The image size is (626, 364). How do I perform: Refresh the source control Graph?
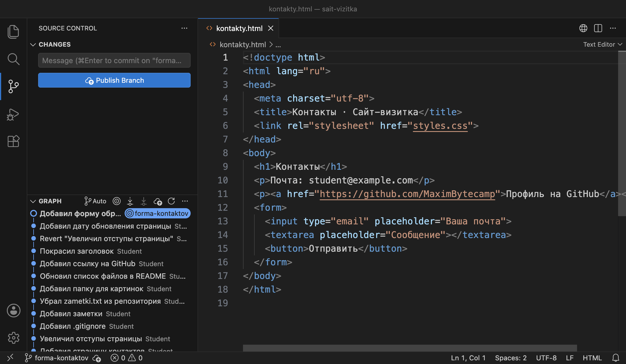(171, 201)
